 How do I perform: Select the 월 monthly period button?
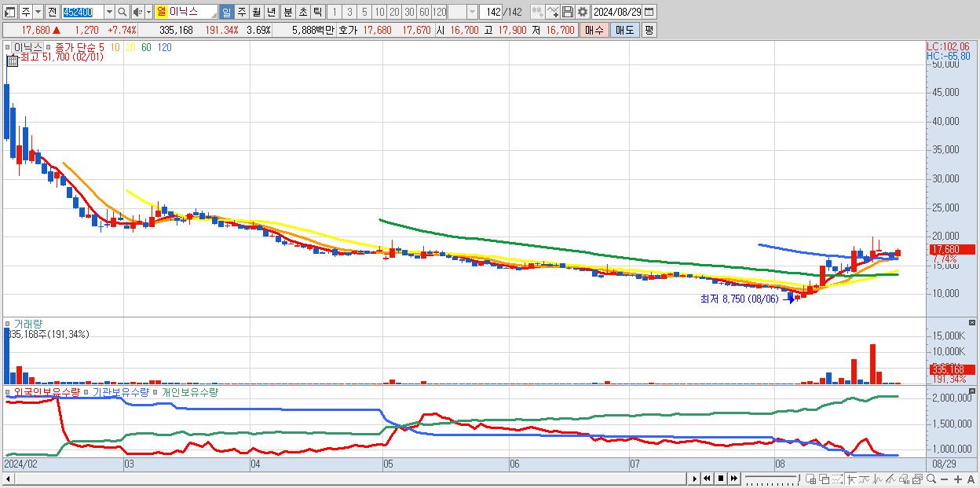(x=256, y=12)
